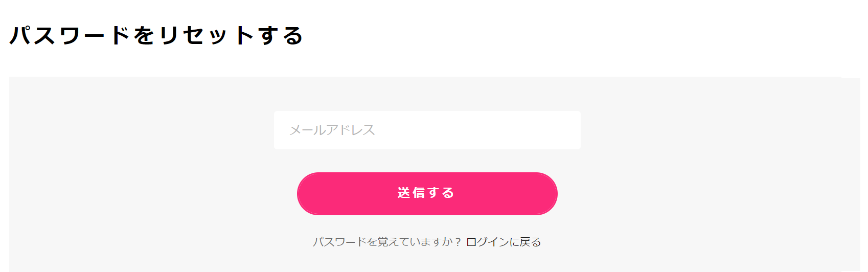Focus the email address text box

click(427, 130)
